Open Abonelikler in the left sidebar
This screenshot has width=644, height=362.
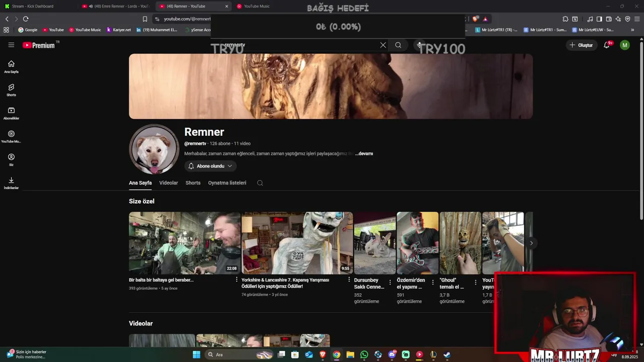tap(11, 114)
